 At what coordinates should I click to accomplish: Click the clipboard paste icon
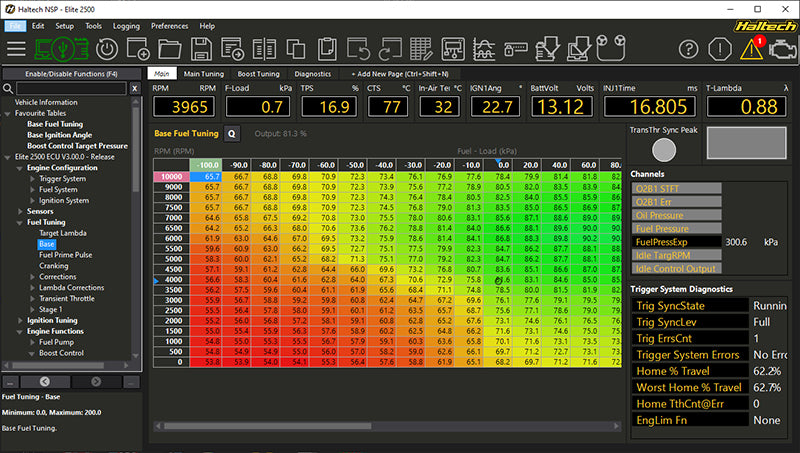327,49
